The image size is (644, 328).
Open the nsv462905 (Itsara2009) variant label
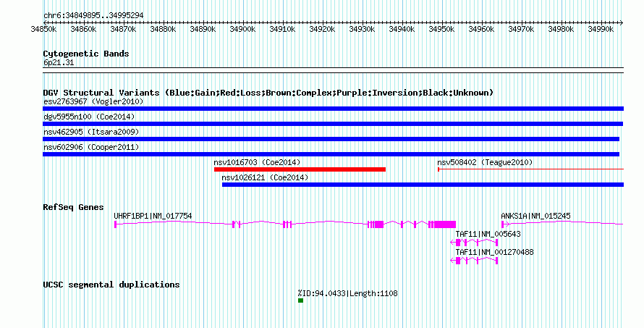coord(91,132)
